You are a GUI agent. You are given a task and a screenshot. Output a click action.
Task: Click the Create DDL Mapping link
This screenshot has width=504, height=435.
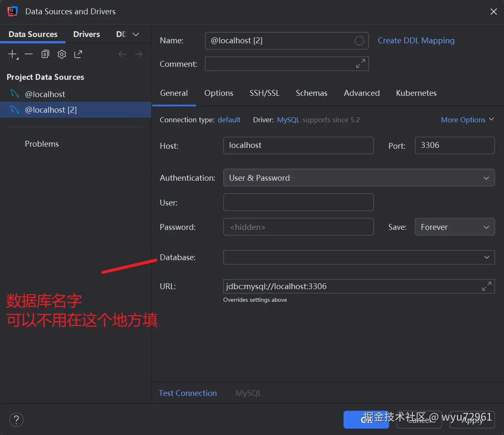tap(416, 41)
